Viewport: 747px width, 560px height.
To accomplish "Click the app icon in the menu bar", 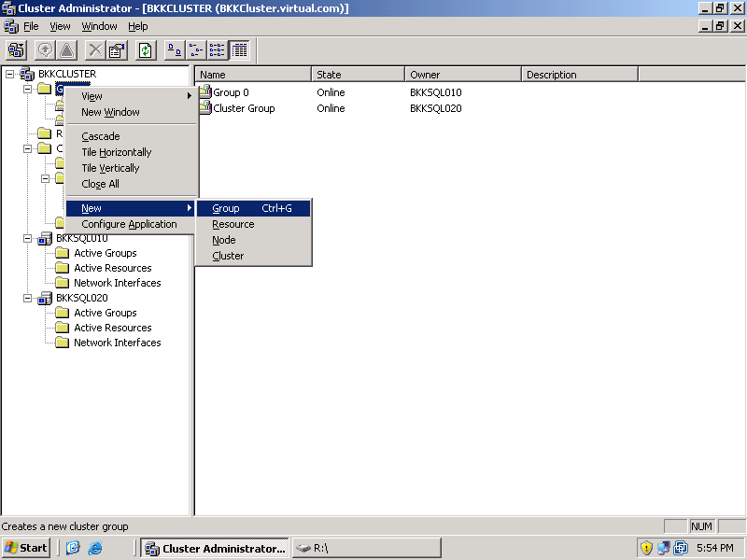I will 11,26.
